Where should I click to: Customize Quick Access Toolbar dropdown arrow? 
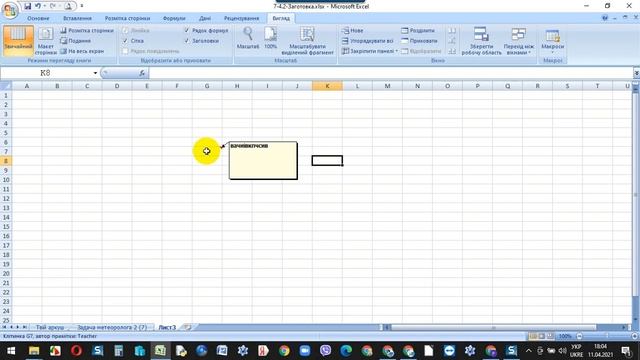coord(82,6)
